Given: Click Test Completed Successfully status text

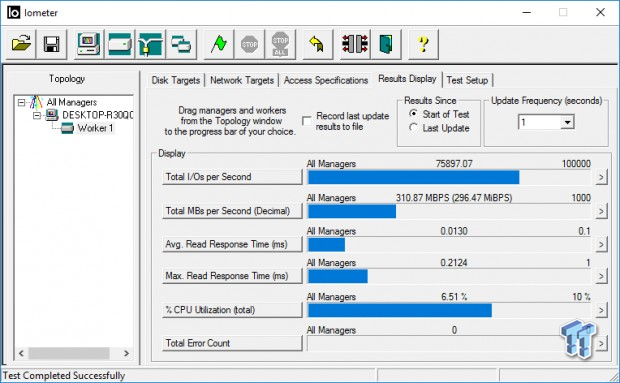Looking at the screenshot, I should [x=64, y=375].
